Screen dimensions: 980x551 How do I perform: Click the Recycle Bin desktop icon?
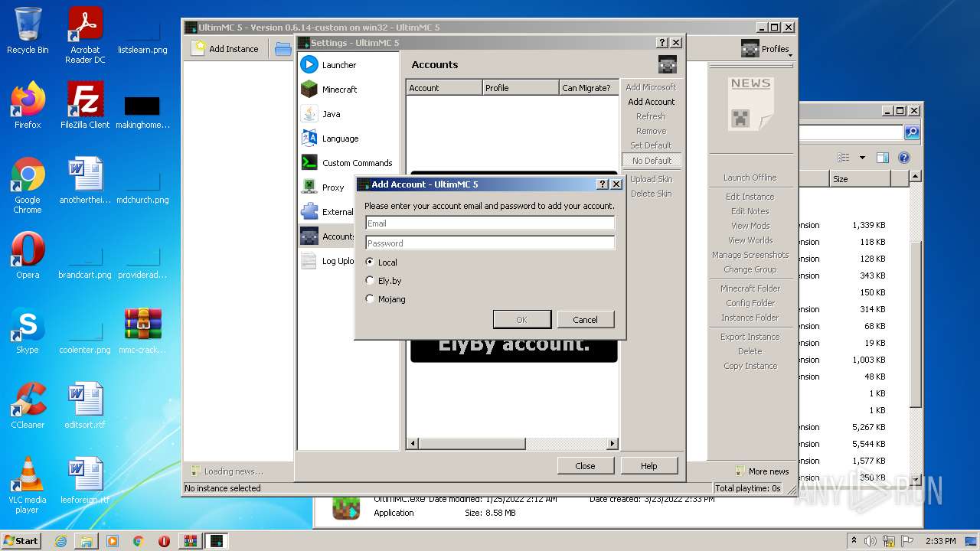click(x=28, y=31)
